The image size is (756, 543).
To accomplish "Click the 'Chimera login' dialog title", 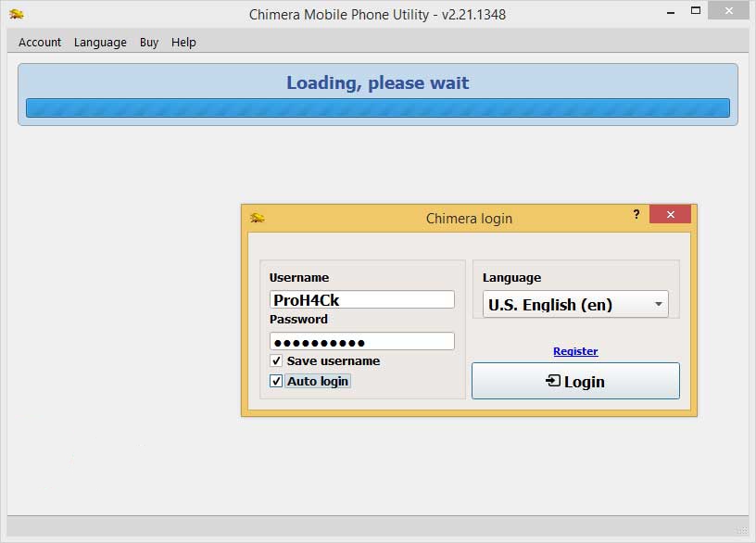I will tap(469, 219).
